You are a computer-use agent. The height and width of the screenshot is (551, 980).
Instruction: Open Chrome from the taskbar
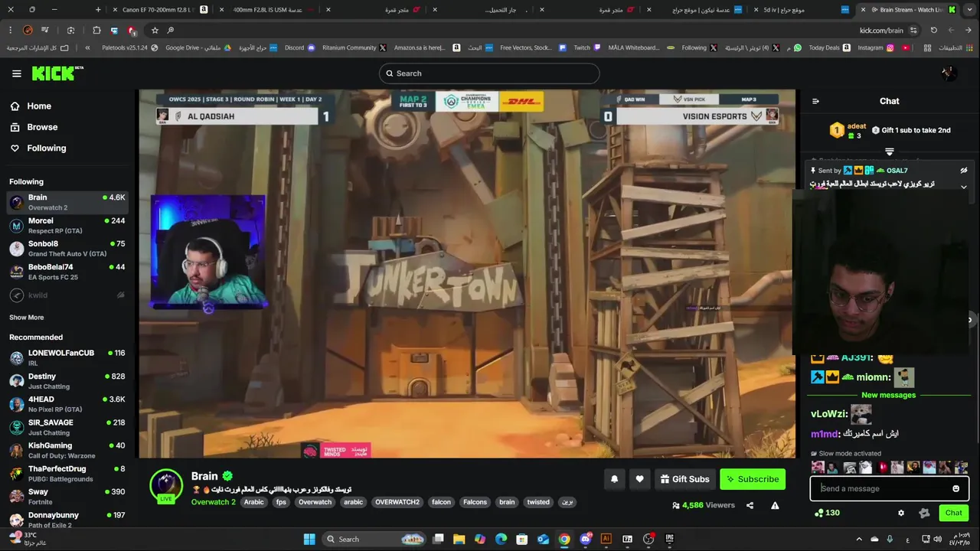(x=563, y=539)
